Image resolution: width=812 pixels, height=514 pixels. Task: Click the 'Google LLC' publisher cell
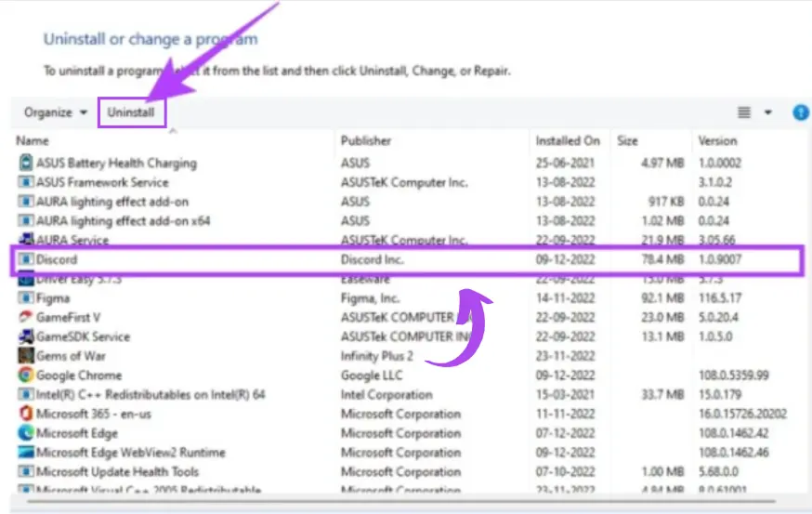(372, 376)
